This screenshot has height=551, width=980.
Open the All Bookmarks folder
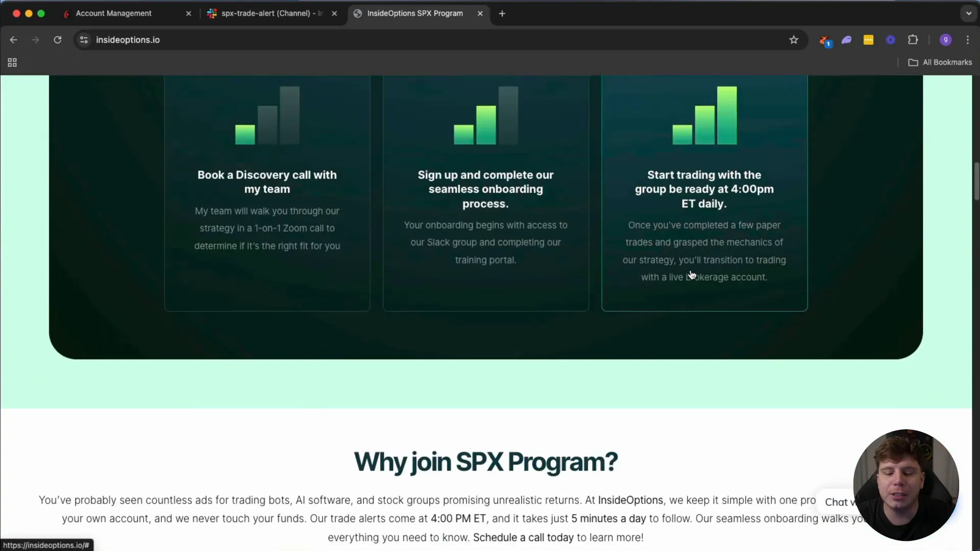[x=940, y=62]
